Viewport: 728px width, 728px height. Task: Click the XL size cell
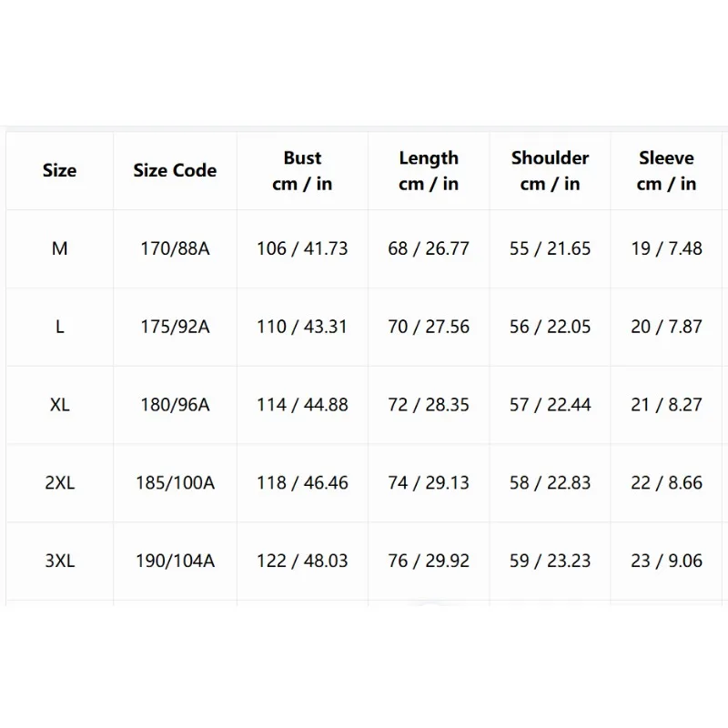(59, 405)
